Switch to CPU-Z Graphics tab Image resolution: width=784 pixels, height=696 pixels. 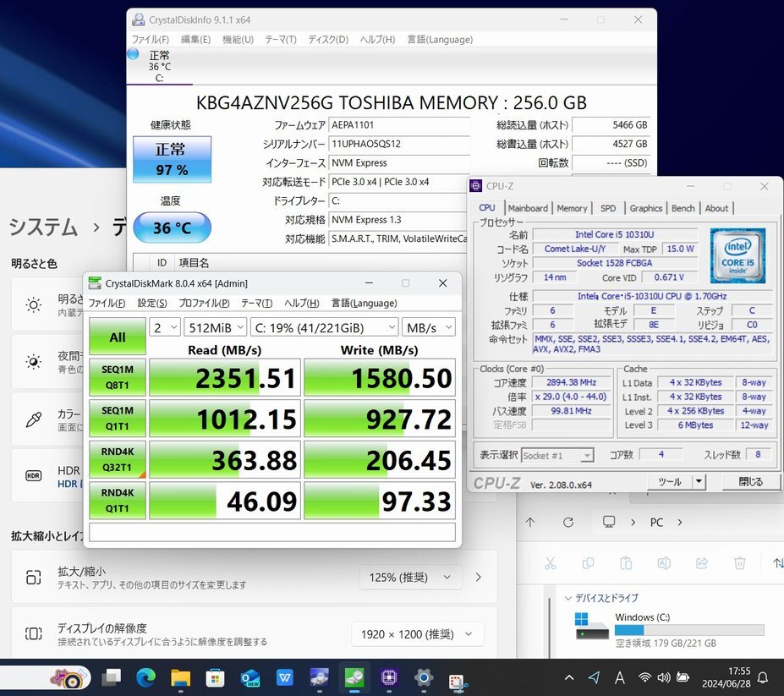click(646, 208)
